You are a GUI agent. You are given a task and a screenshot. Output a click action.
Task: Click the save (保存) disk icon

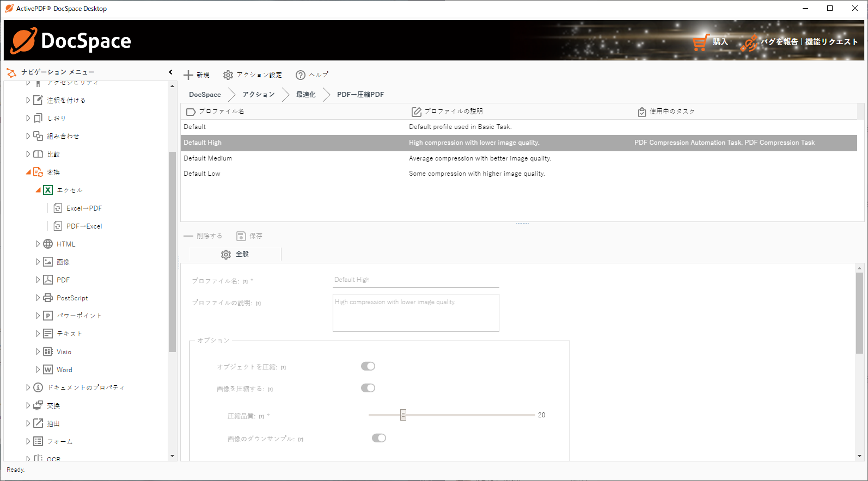(x=241, y=236)
